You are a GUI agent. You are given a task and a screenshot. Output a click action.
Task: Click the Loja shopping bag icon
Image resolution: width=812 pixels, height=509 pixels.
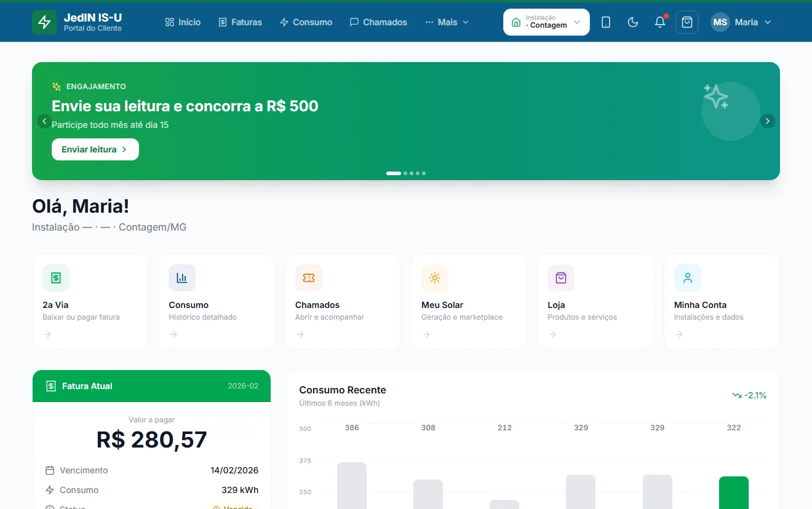pos(561,278)
